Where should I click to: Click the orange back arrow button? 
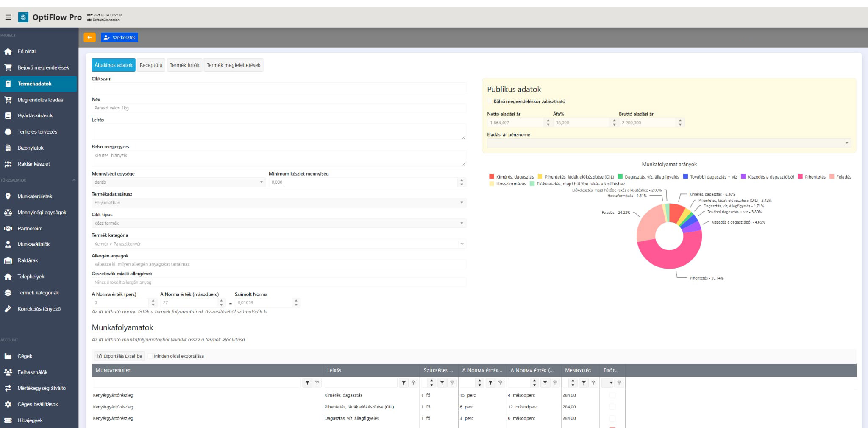click(x=89, y=37)
